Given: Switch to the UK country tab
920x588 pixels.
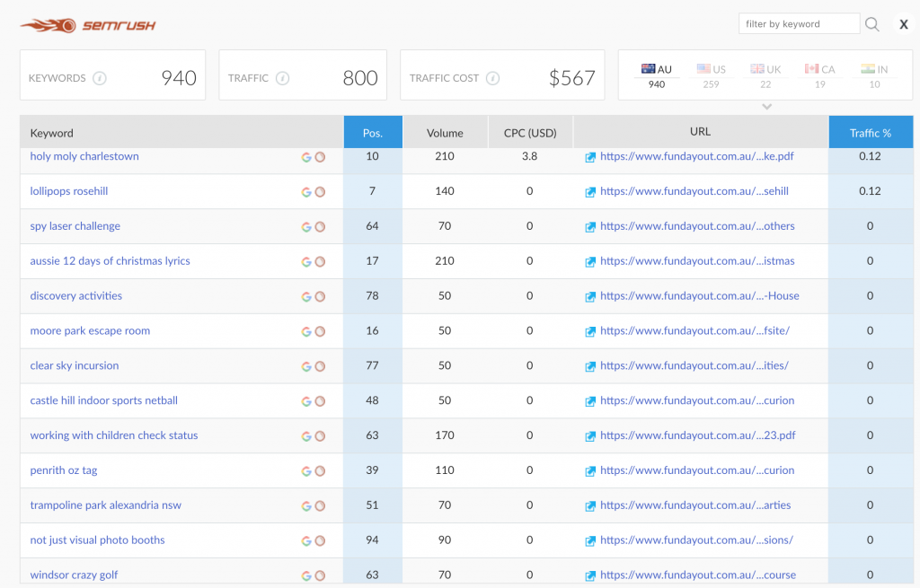Looking at the screenshot, I should (x=765, y=75).
